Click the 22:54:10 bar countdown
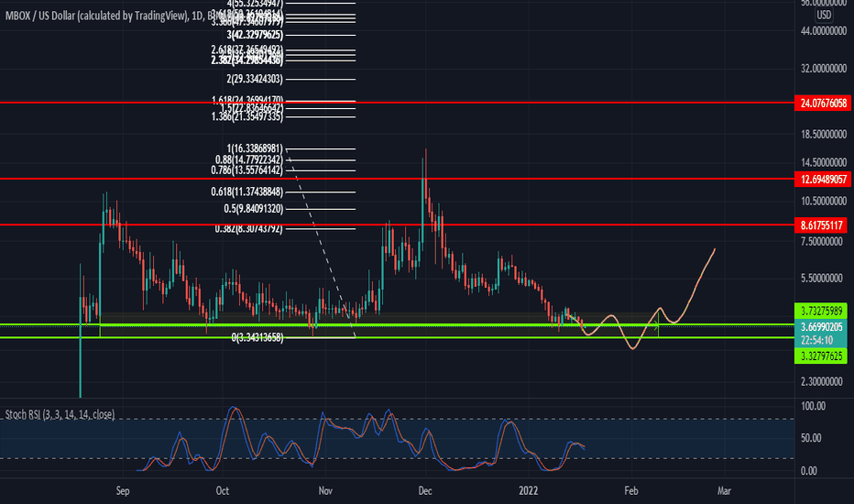The height and width of the screenshot is (504, 854). click(816, 340)
